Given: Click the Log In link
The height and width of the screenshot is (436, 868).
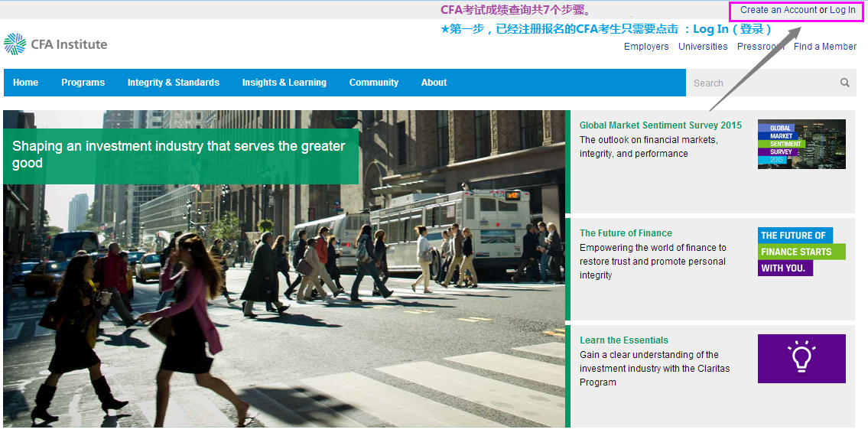Looking at the screenshot, I should (843, 10).
